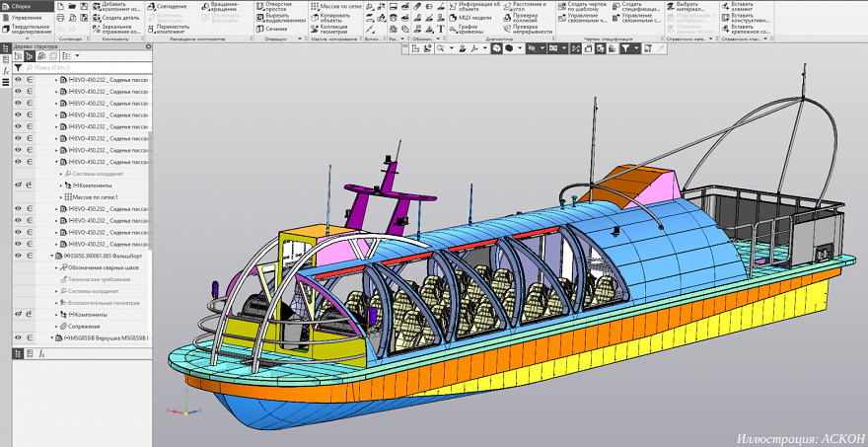Click the 'Вставить элемент' button

[x=742, y=7]
